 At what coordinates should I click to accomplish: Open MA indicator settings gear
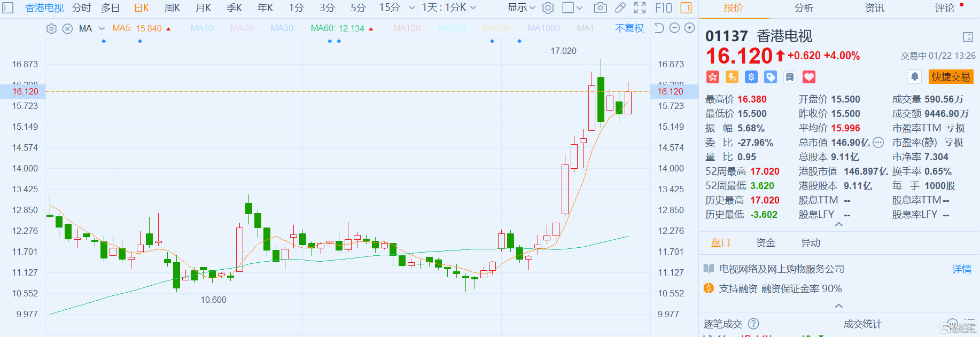pyautogui.click(x=51, y=29)
